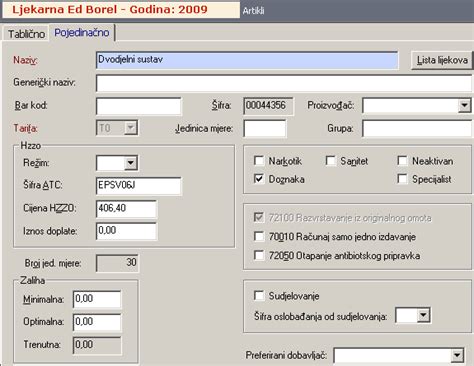
Task: Click the Lista lijekova button
Action: (442, 60)
